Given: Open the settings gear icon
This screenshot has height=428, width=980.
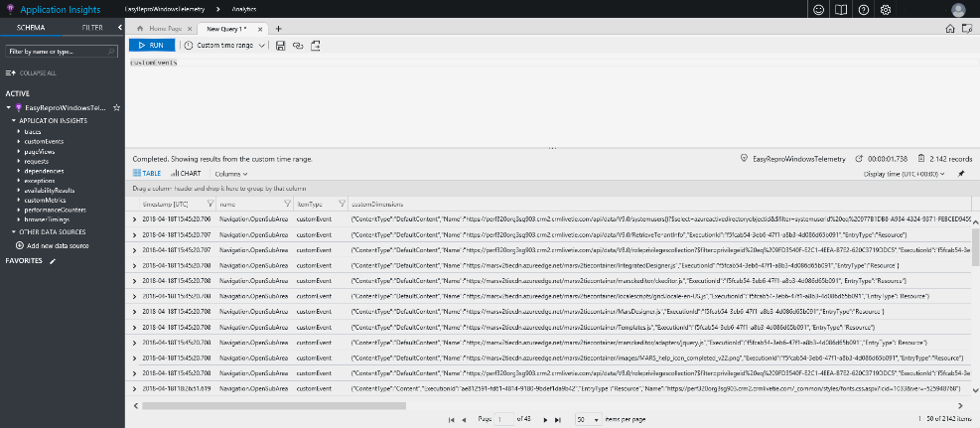Looking at the screenshot, I should pos(885,9).
